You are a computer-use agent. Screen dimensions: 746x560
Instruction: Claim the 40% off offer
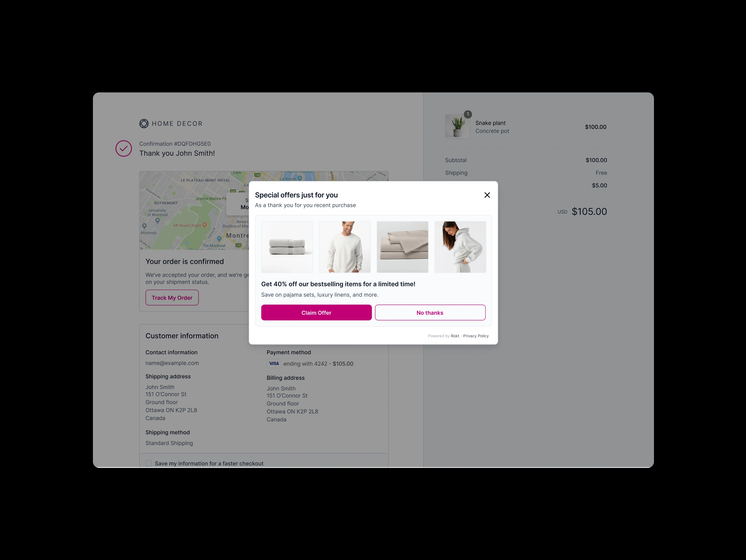tap(316, 313)
